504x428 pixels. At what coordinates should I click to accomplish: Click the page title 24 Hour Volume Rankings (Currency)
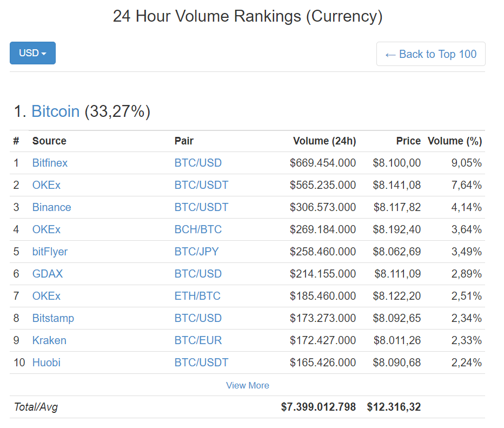[x=248, y=16]
